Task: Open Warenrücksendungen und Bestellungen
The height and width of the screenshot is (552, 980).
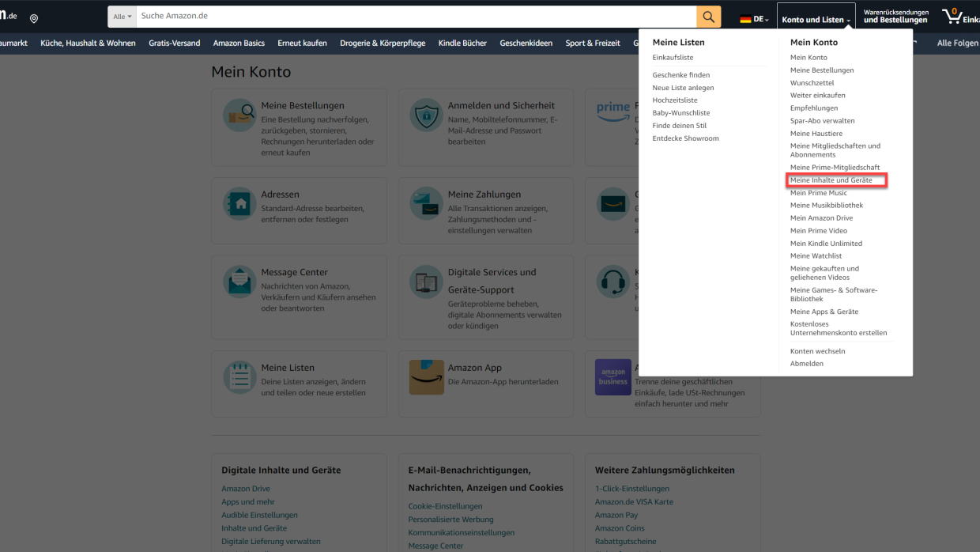Action: 895,17
